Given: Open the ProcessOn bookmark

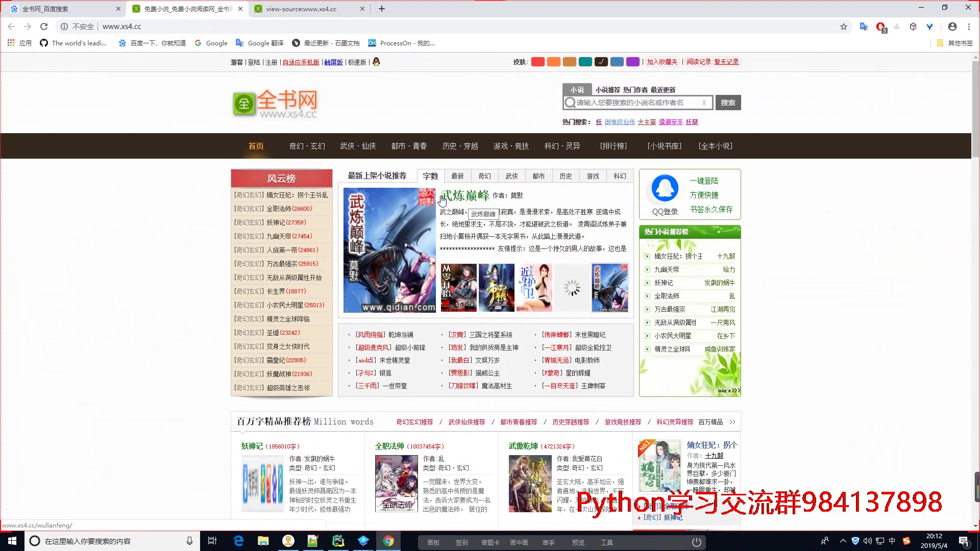Looking at the screenshot, I should [x=401, y=43].
